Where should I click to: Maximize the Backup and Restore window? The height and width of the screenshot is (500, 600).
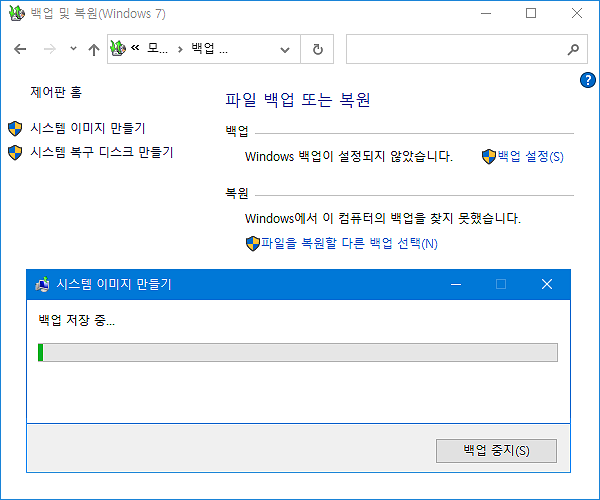point(531,13)
